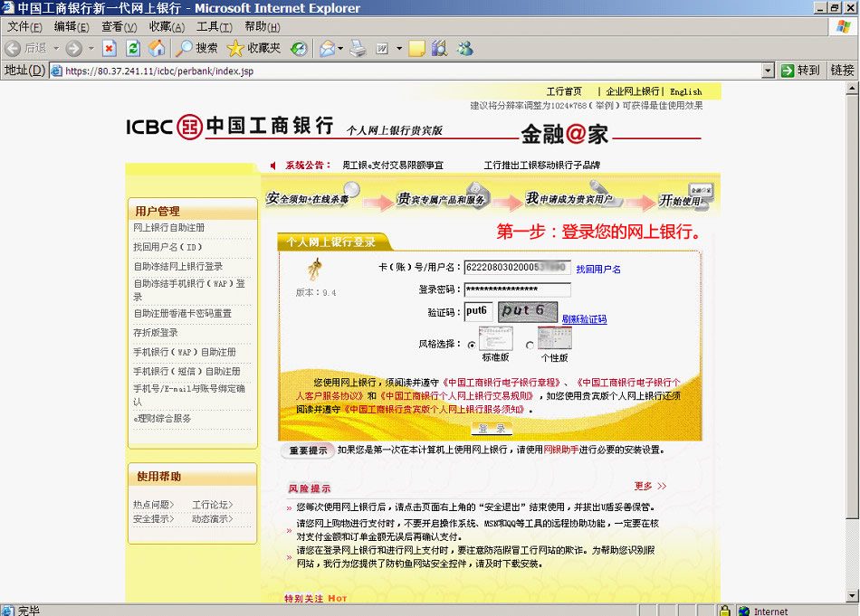
Task: Click the yellow Discuss note icon
Action: [416, 49]
